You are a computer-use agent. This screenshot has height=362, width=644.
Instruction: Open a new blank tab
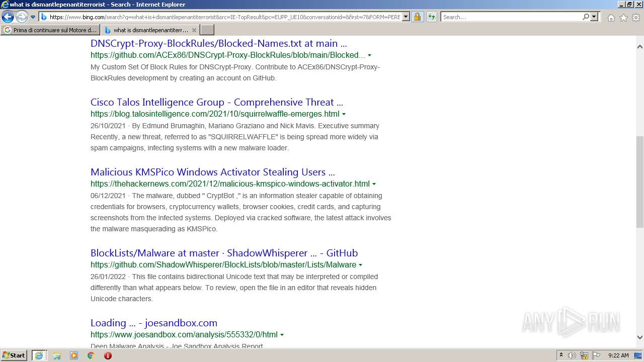click(207, 30)
